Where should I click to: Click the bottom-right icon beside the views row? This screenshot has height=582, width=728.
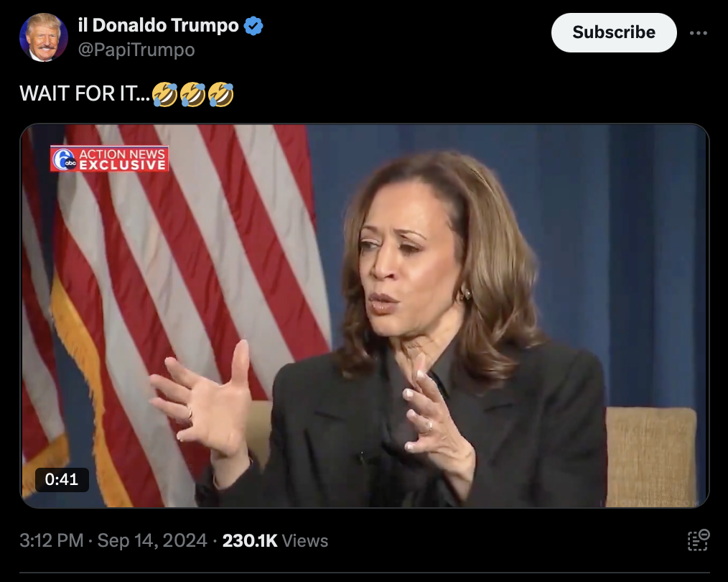pyautogui.click(x=699, y=540)
